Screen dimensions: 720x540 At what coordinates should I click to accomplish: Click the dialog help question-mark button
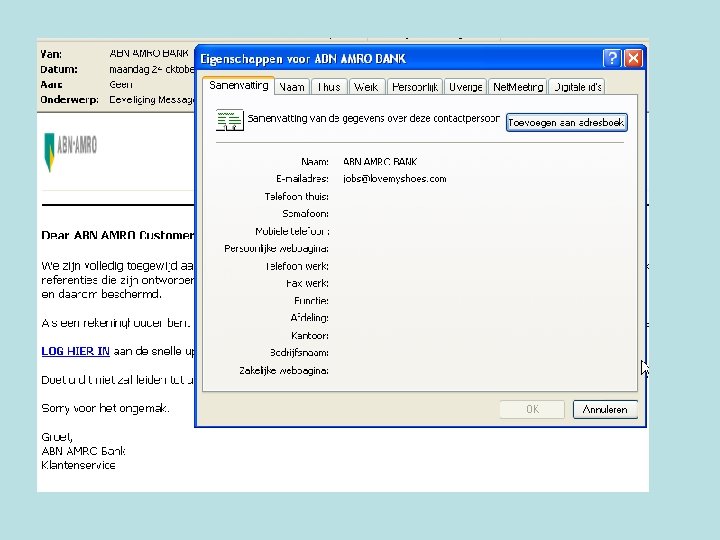coord(612,58)
